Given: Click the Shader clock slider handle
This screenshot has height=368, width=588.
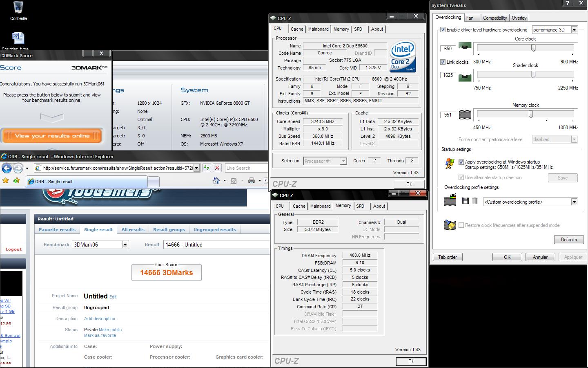Looking at the screenshot, I should tap(533, 74).
